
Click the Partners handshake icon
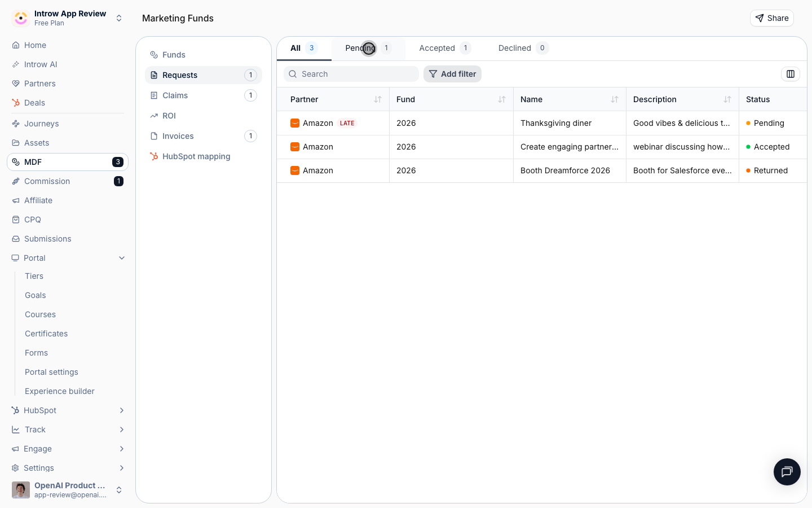click(x=16, y=84)
